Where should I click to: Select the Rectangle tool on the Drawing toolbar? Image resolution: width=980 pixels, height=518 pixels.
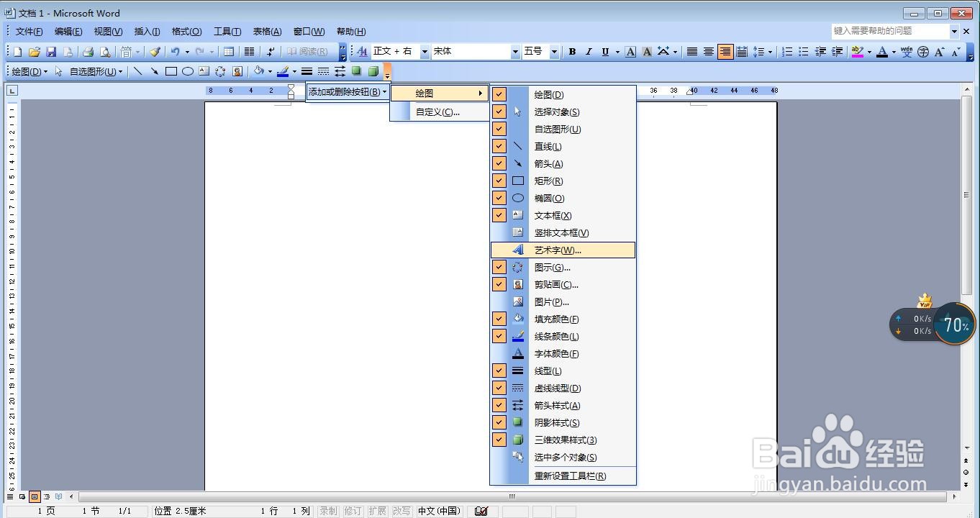click(x=172, y=71)
